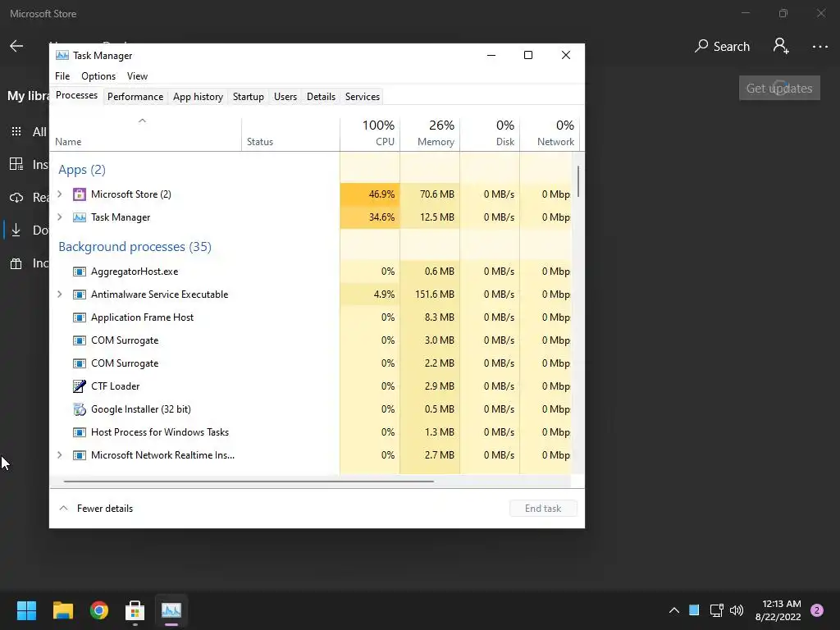The width and height of the screenshot is (840, 630).
Task: Expand Microsoft Network Realtime Inspection row
Action: coord(60,454)
